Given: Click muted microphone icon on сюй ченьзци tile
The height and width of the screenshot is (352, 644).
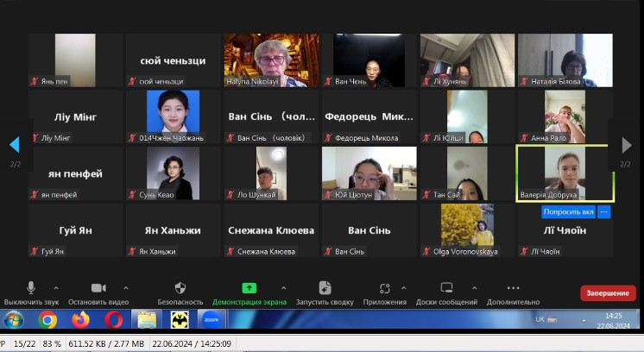Looking at the screenshot, I should tap(132, 81).
